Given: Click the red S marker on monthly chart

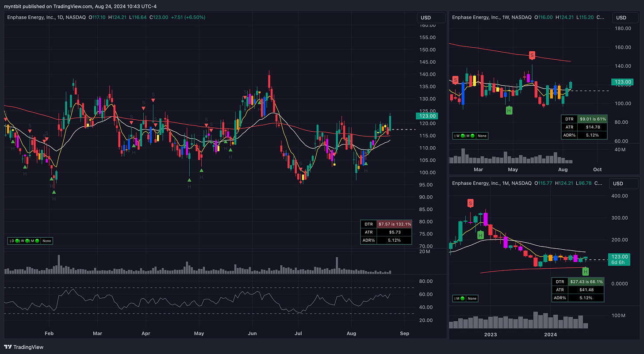Looking at the screenshot, I should point(470,203).
